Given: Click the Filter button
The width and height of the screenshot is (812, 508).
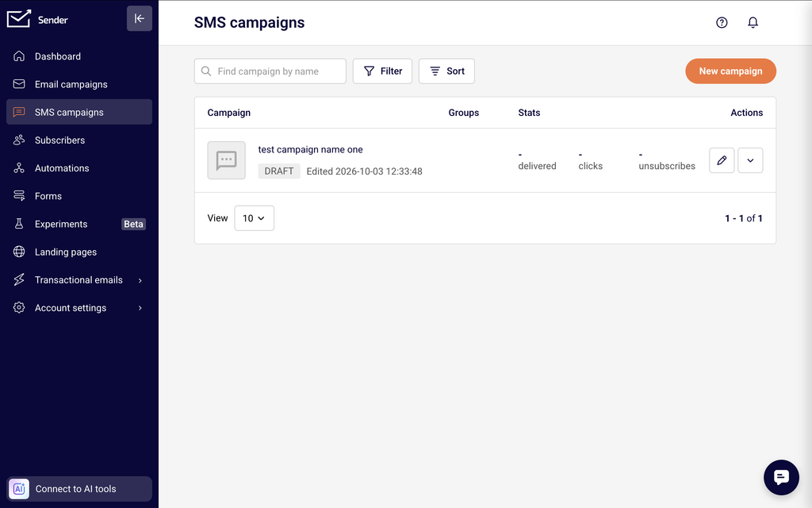Looking at the screenshot, I should tap(383, 71).
